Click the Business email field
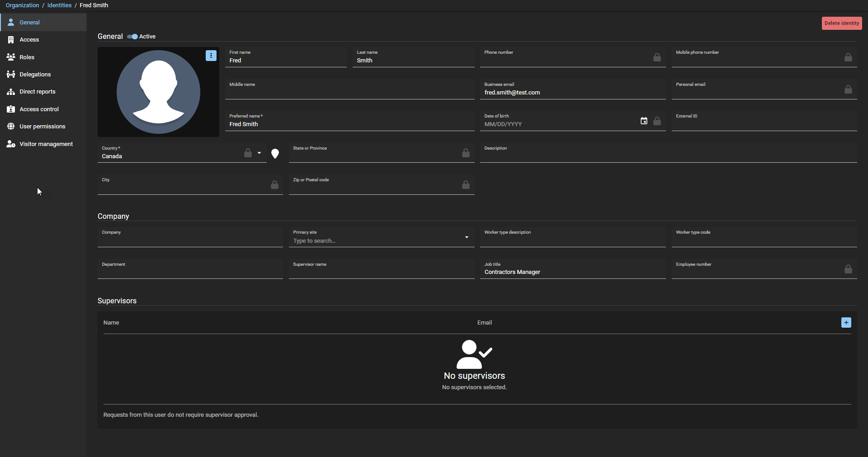868x457 pixels. pyautogui.click(x=573, y=90)
